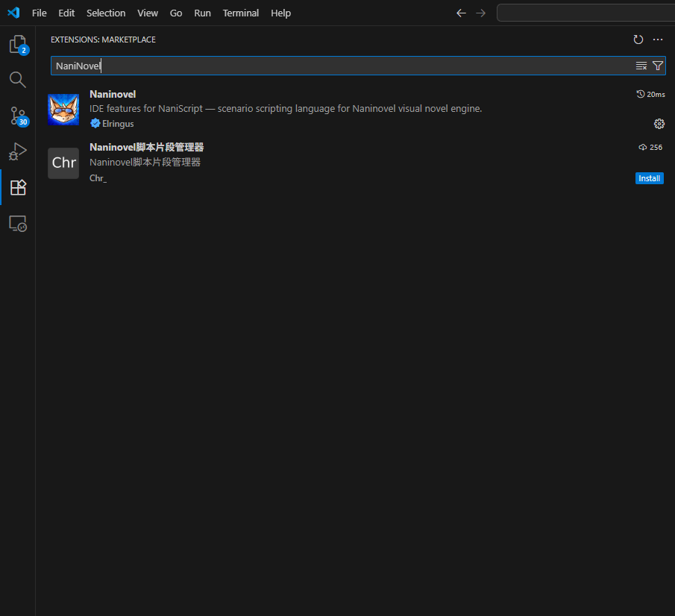Viewport: 675px width, 616px height.
Task: Select the Naninovel fox extension thumbnail
Action: click(63, 110)
